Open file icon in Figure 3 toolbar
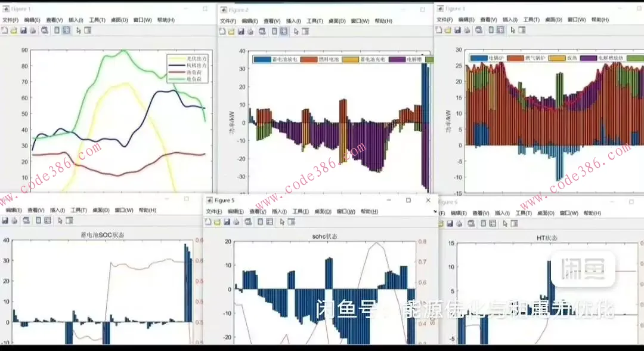Viewport: 644px width, 351px height. 448,30
